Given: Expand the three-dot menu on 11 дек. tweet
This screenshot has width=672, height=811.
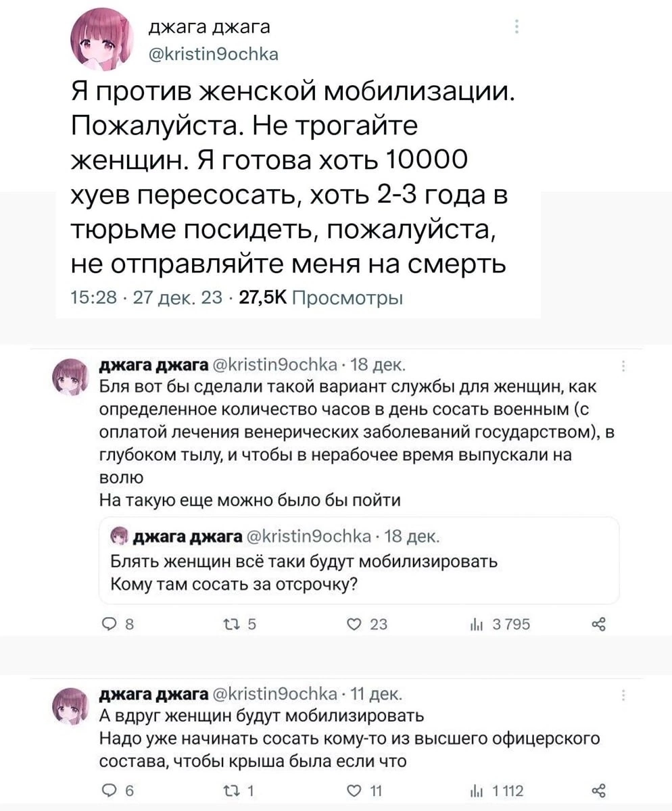Looking at the screenshot, I should click(623, 695).
